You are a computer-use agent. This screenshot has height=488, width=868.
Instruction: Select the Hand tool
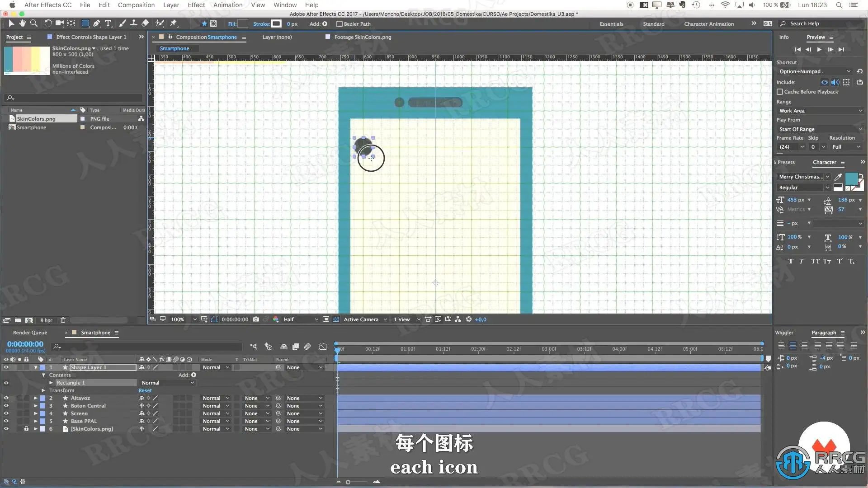click(22, 23)
